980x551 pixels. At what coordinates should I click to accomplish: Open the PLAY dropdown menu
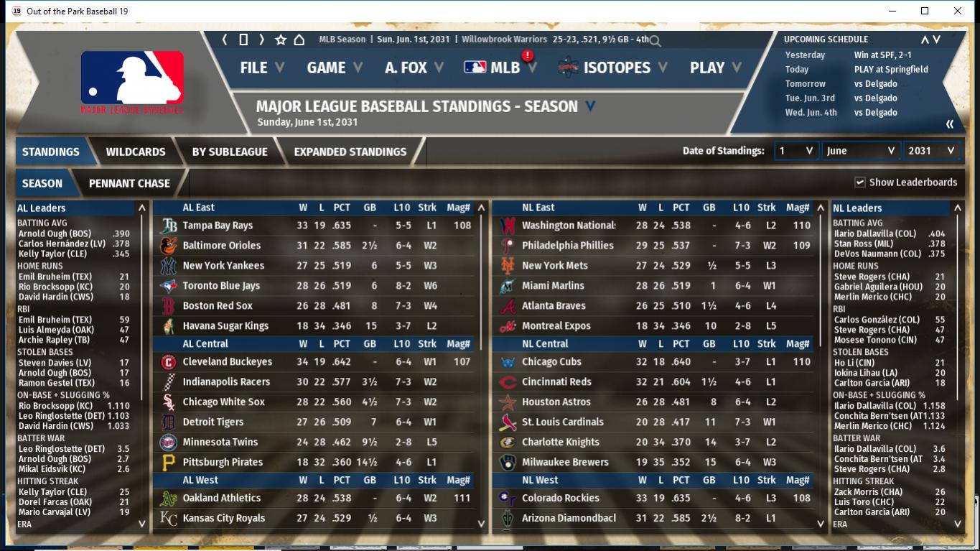tap(715, 68)
